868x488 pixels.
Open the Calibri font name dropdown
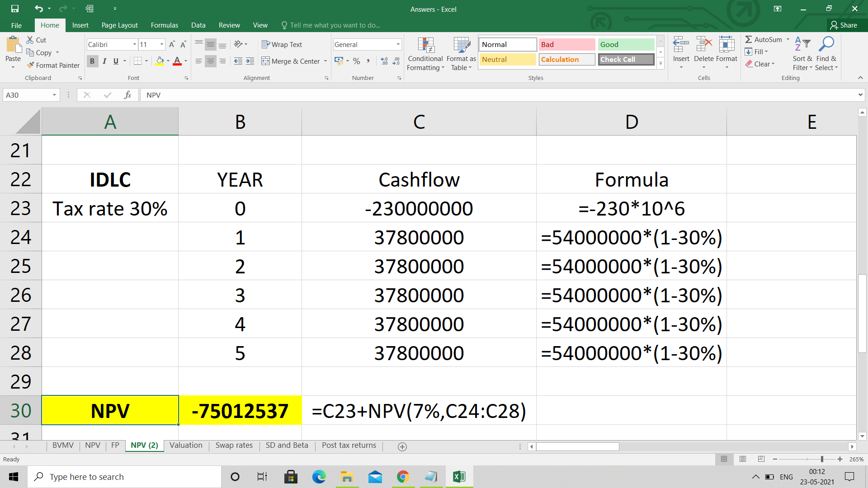pyautogui.click(x=134, y=44)
